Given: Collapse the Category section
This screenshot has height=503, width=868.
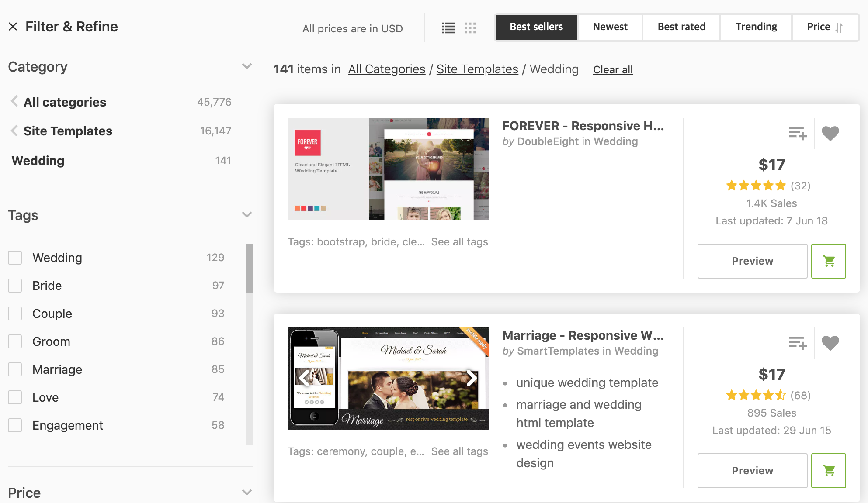Looking at the screenshot, I should [x=247, y=66].
